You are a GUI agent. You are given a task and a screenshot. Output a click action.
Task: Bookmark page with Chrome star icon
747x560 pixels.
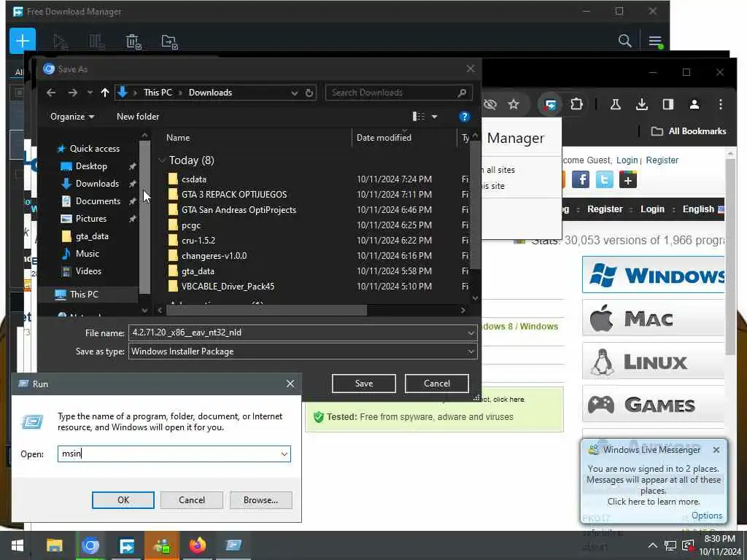[513, 104]
